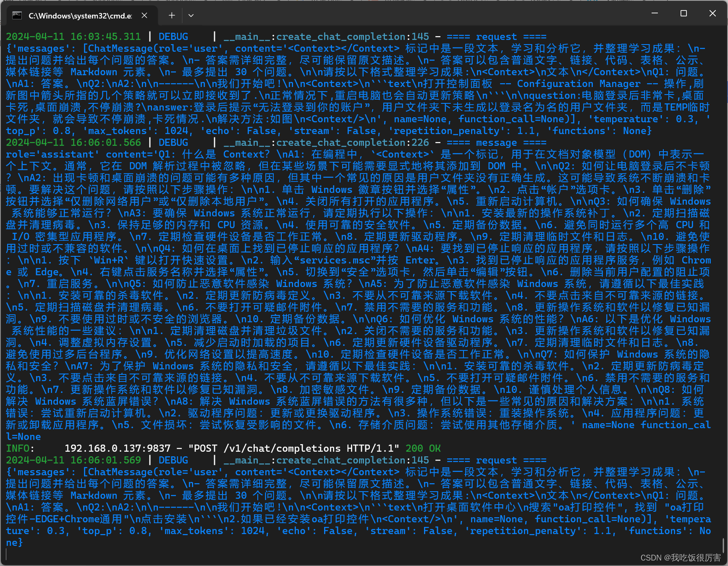This screenshot has height=566, width=728.
Task: Click the 'services.msc' text
Action: point(335,260)
